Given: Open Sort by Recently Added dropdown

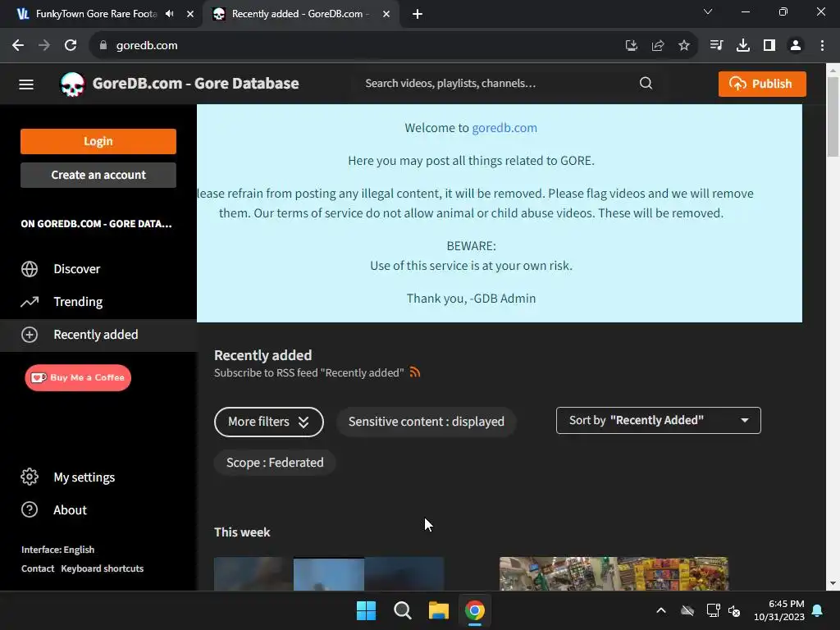Looking at the screenshot, I should coord(659,421).
